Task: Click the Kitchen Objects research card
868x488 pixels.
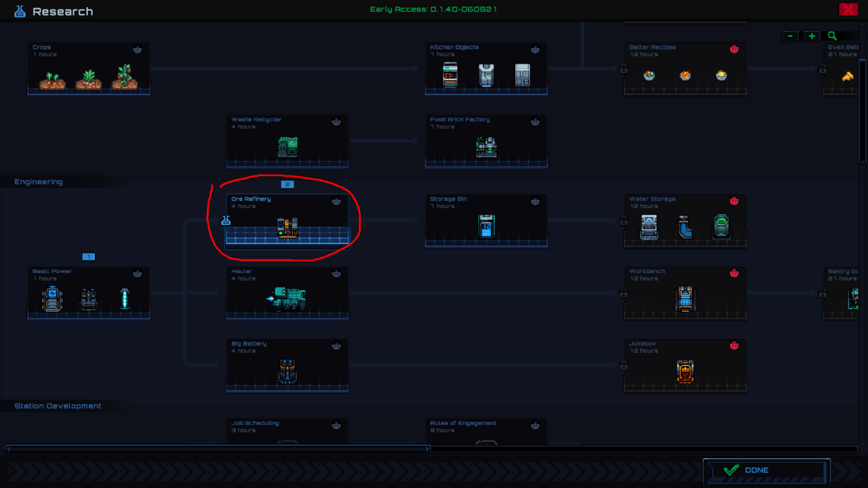Action: point(486,69)
